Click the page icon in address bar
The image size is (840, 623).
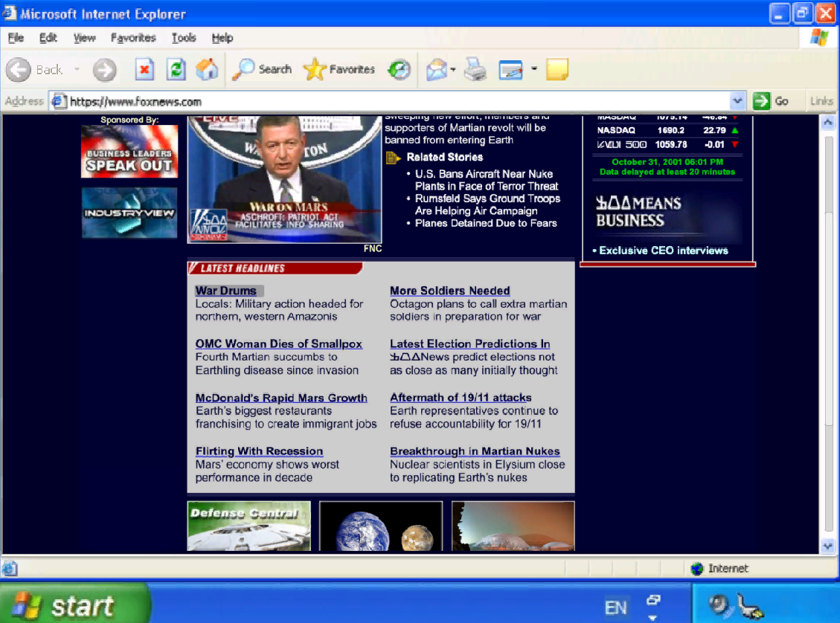[59, 101]
